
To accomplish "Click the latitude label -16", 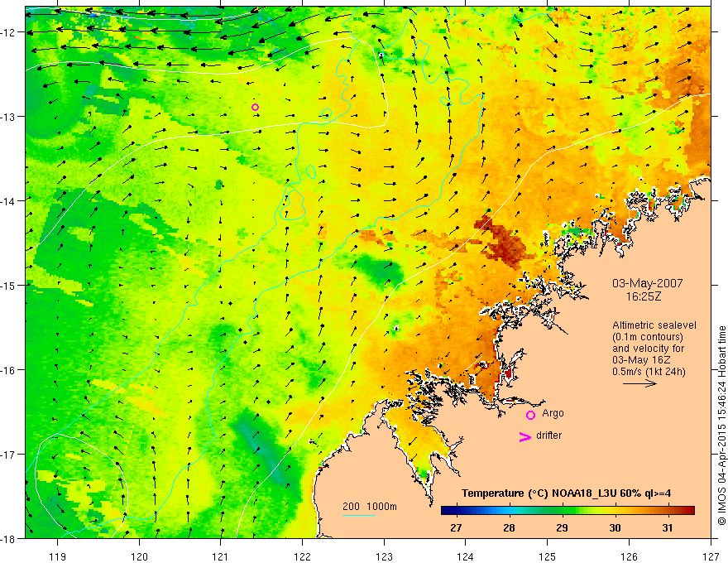I will coord(9,370).
